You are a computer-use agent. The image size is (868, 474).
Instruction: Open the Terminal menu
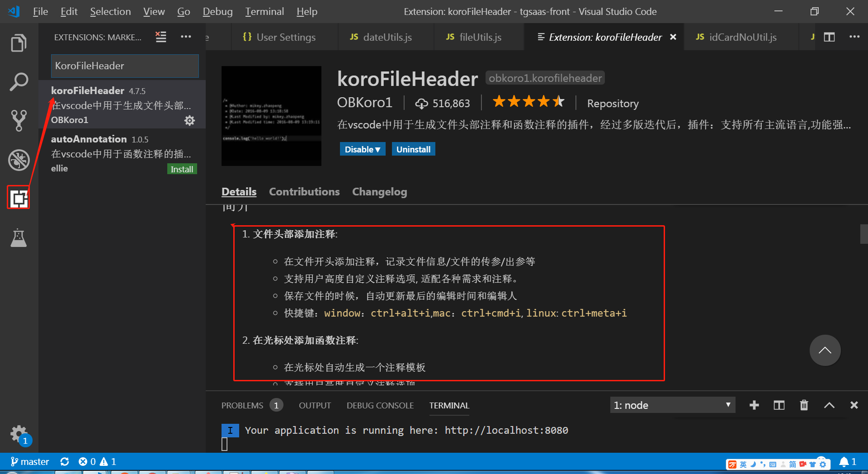pyautogui.click(x=264, y=11)
